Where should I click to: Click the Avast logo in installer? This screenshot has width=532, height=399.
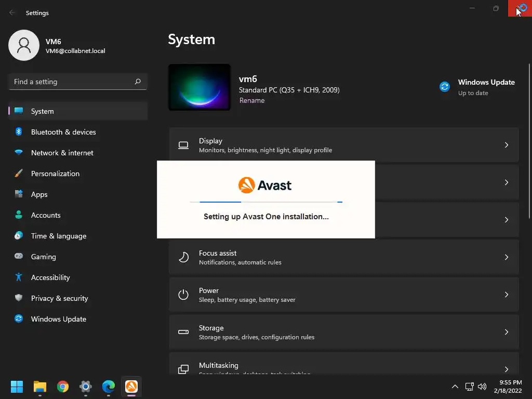[265, 185]
